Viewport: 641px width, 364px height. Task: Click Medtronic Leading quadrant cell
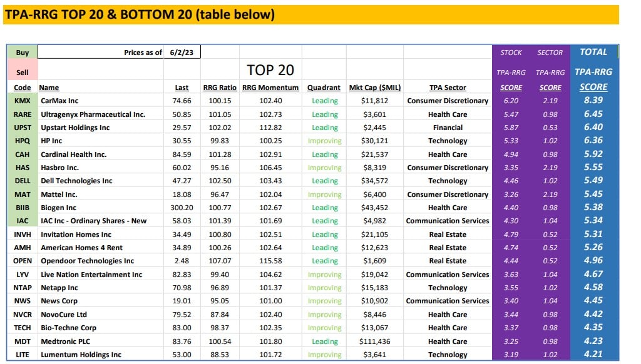(325, 341)
